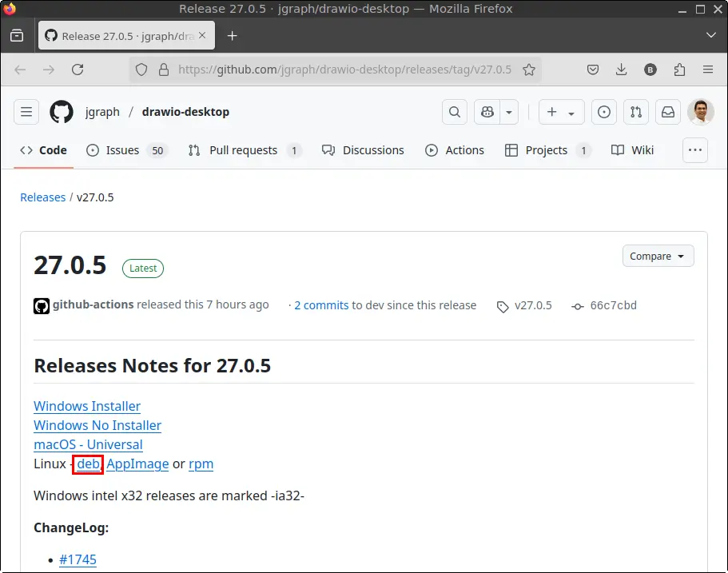Screen dimensions: 728x573
Task: Open the Firefox application menu
Action: pyautogui.click(x=707, y=70)
